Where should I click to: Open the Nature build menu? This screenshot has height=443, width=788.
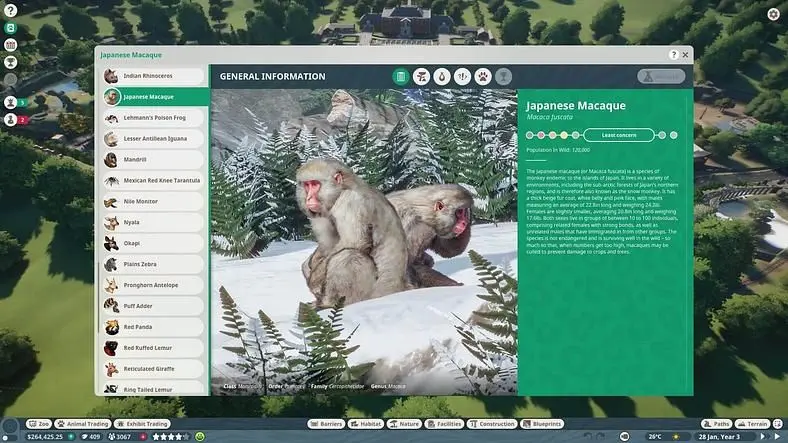405,424
